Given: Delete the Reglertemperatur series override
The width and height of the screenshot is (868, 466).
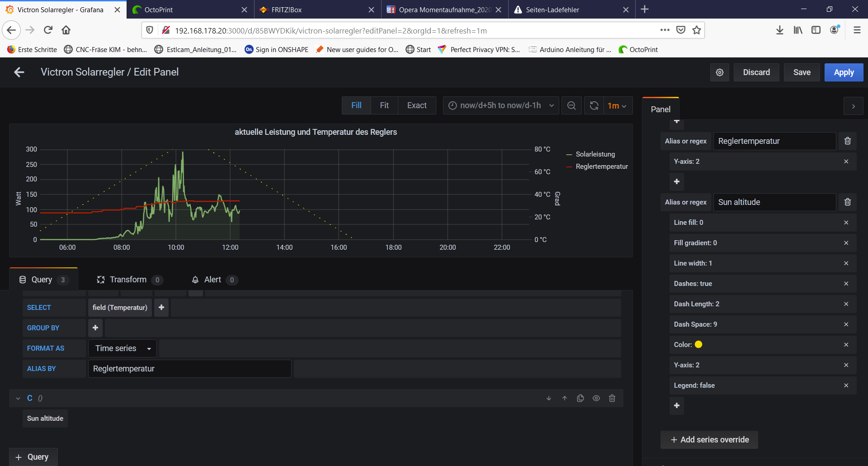Looking at the screenshot, I should coord(848,141).
